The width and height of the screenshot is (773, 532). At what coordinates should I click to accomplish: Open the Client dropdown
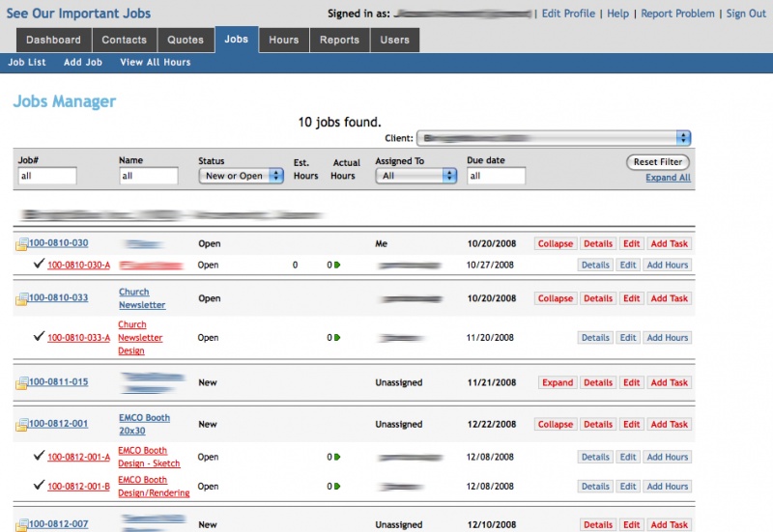click(x=554, y=138)
